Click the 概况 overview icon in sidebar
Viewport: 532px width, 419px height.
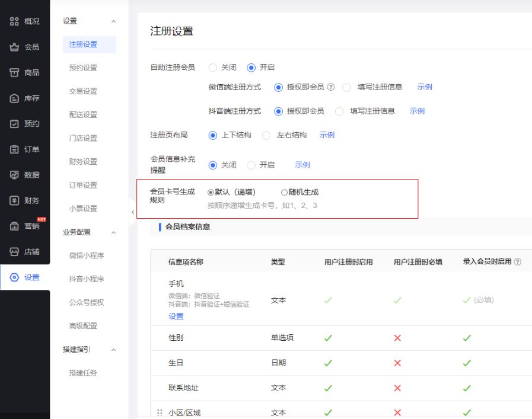tap(14, 21)
